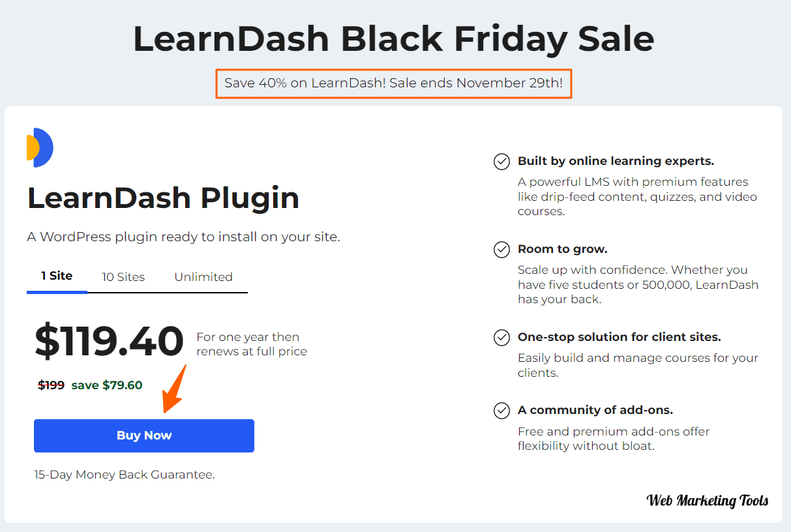Switch to the 10 Sites tab
The width and height of the screenshot is (791, 532).
tap(123, 277)
